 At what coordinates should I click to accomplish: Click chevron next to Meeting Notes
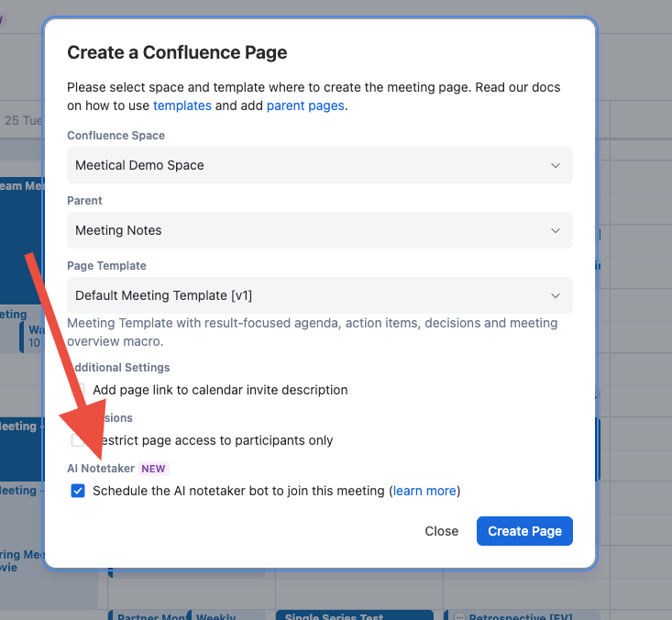(556, 231)
